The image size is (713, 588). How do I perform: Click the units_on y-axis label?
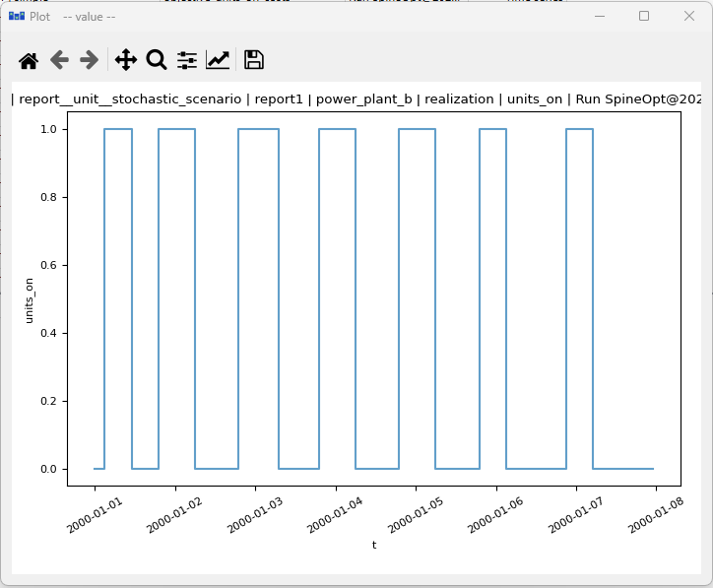30,299
